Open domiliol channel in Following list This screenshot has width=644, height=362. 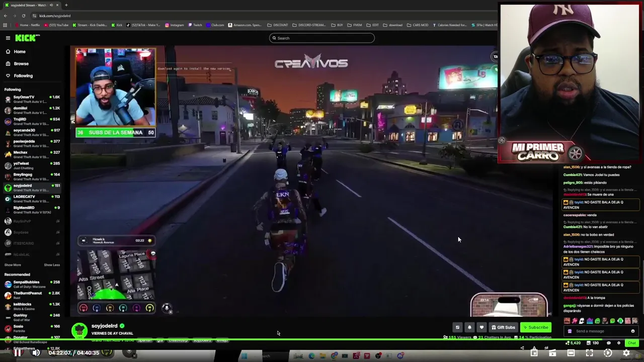tap(32, 110)
